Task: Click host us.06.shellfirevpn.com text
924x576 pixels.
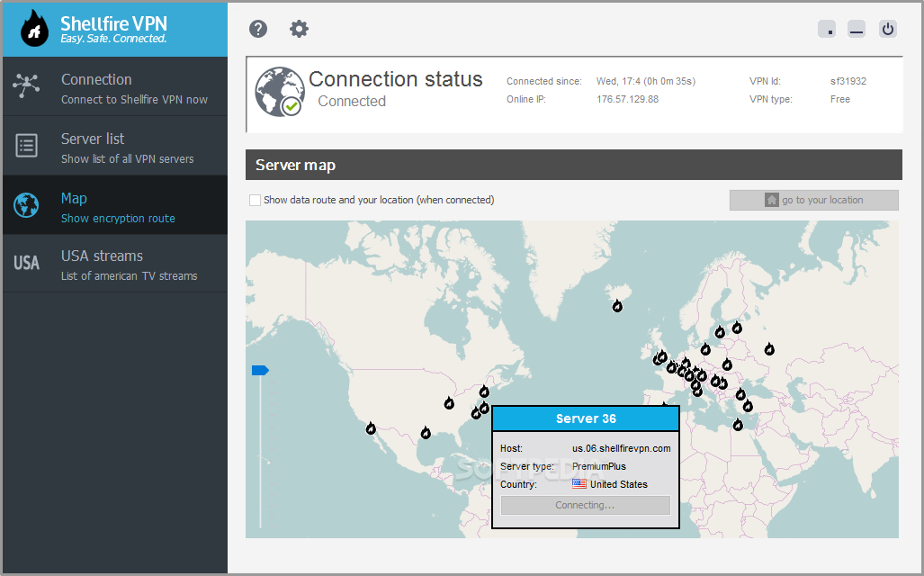Action: pos(621,449)
